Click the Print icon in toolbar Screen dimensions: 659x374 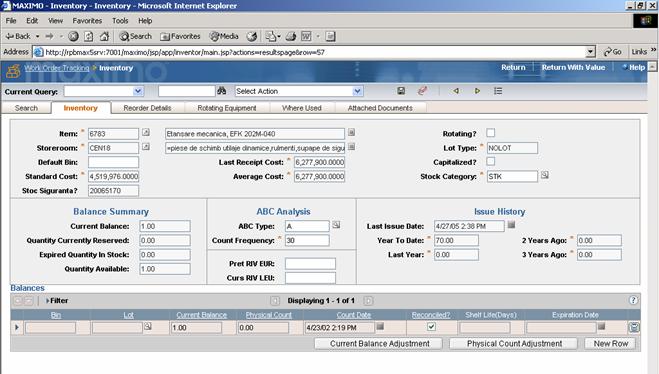[x=291, y=37]
